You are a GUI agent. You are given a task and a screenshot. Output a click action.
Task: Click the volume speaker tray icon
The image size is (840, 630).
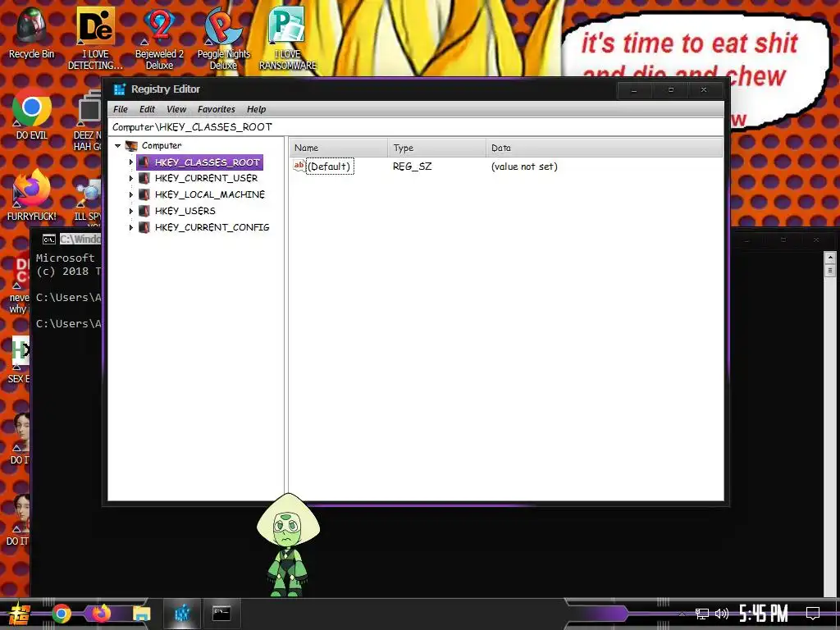(722, 614)
